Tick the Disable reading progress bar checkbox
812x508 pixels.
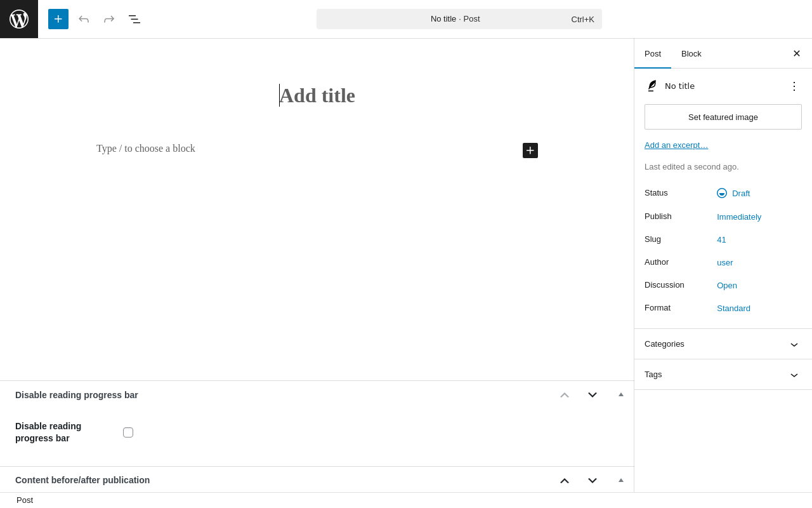pyautogui.click(x=128, y=432)
